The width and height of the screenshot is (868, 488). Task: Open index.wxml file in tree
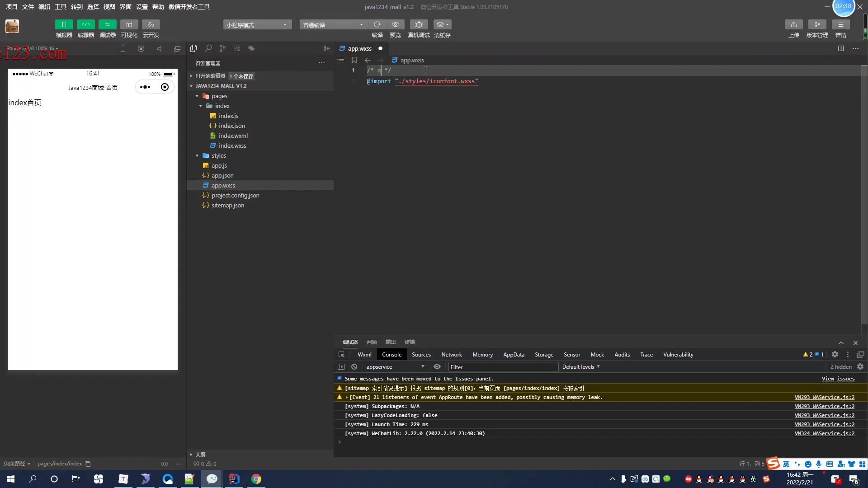[233, 136]
